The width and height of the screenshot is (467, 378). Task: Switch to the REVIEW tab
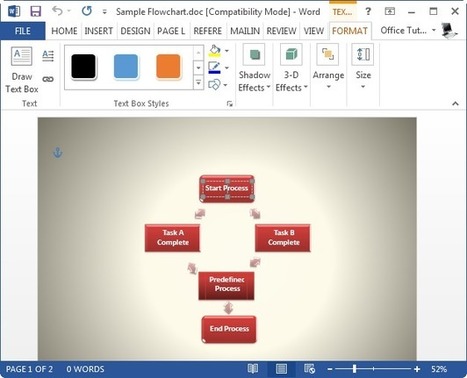click(x=281, y=31)
